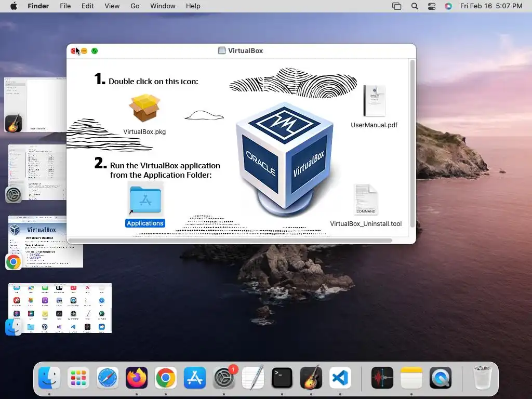Select the Applications folder shortcut icon
Image resolution: width=532 pixels, height=399 pixels.
(x=145, y=199)
